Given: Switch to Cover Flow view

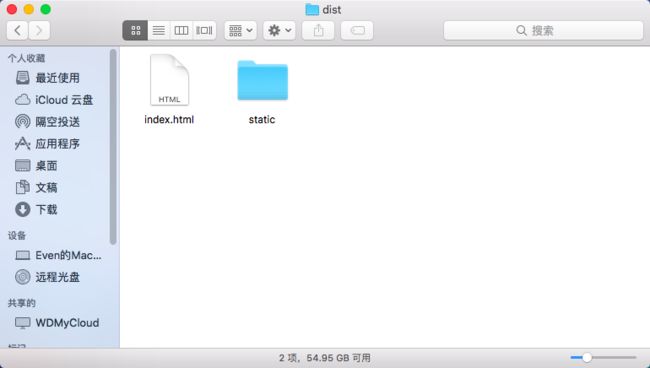Looking at the screenshot, I should [x=204, y=30].
